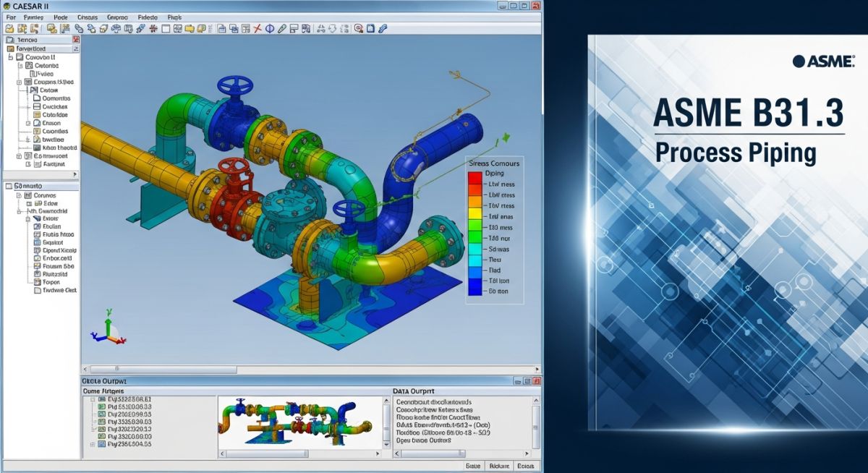Click the open-folder icon at toolbar start
The image size is (868, 473).
9,29
